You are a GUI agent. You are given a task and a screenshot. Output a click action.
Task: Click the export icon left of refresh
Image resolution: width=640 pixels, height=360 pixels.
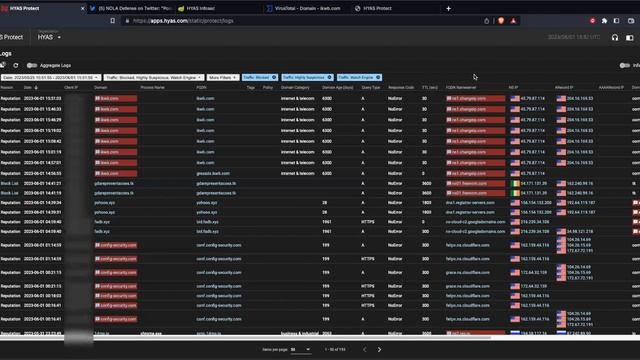2,65
